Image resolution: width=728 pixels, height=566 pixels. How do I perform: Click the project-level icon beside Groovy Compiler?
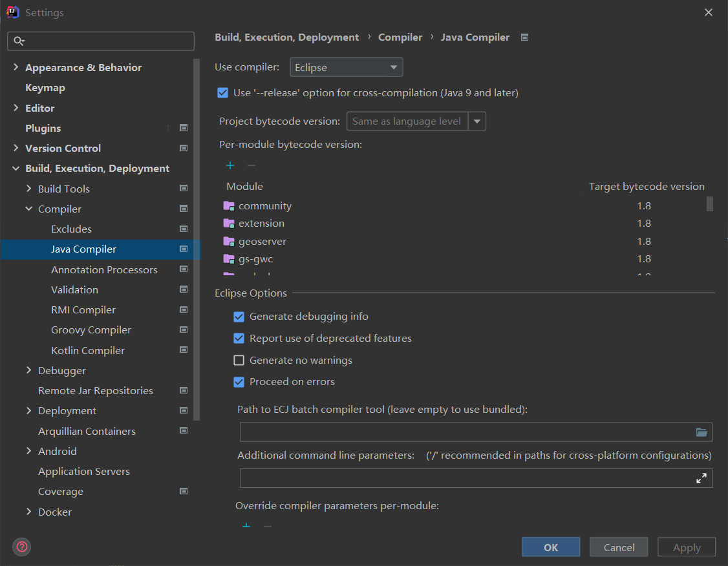184,330
